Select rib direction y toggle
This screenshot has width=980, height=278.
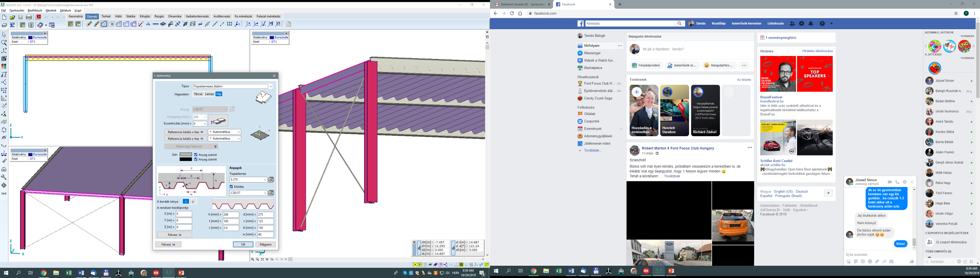[193, 201]
